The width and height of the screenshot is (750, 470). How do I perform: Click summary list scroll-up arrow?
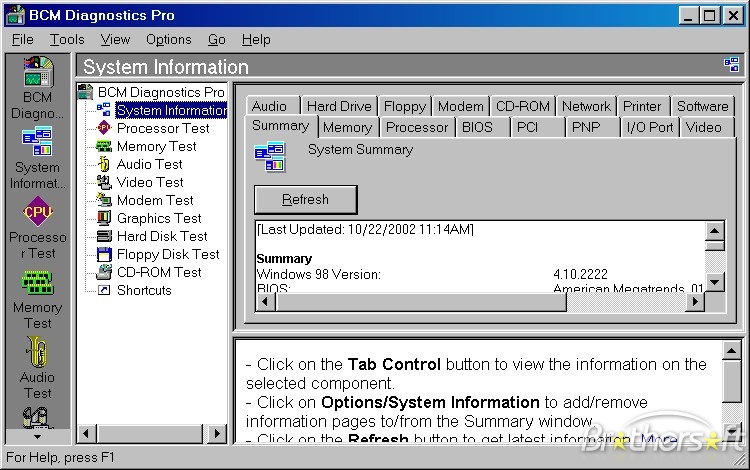tap(715, 231)
